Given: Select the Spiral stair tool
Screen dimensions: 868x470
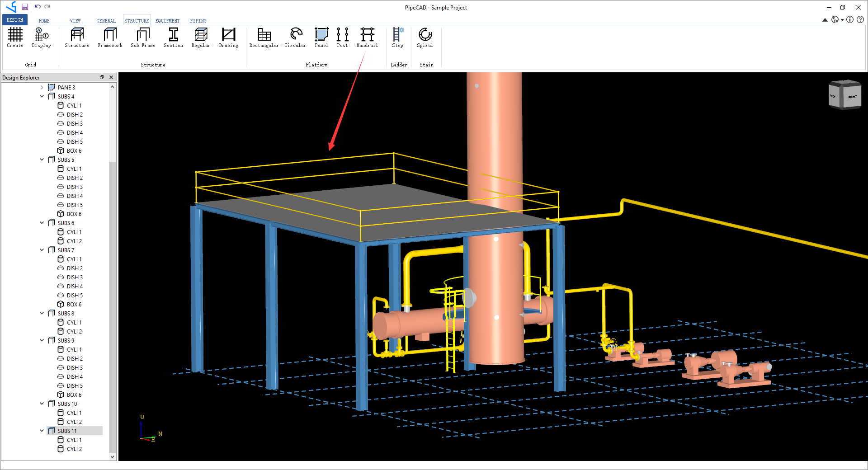Looking at the screenshot, I should click(425, 38).
